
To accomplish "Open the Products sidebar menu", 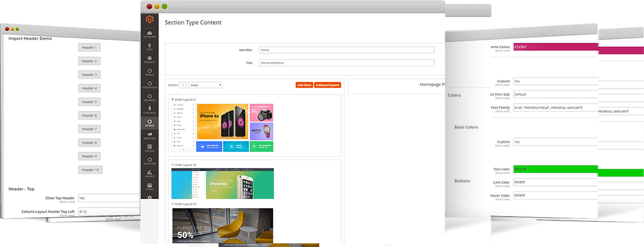I will point(150,60).
